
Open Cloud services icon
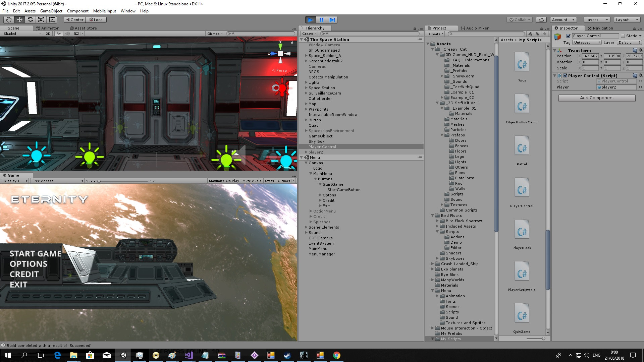pos(541,20)
